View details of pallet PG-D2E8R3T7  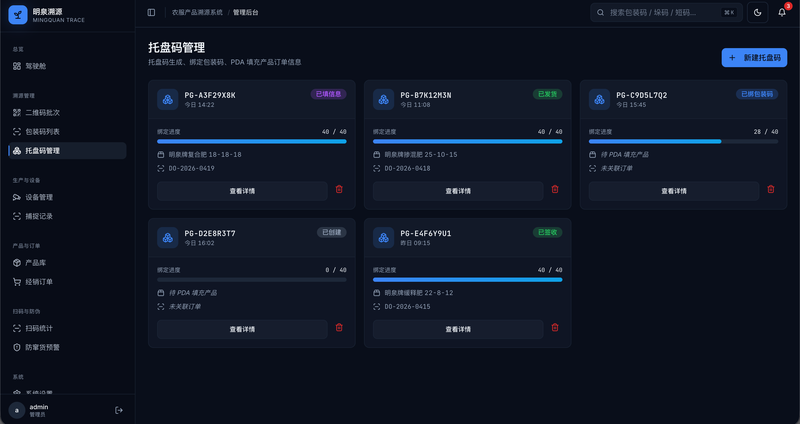click(242, 329)
